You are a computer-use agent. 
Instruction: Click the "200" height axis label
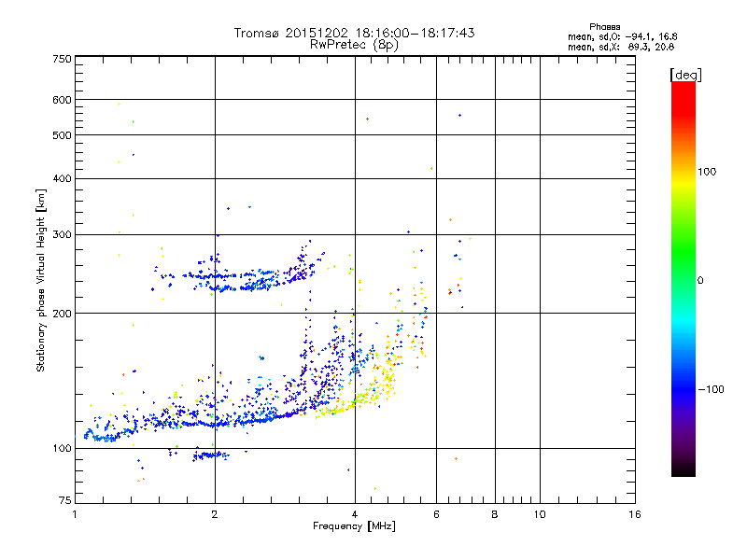62,314
